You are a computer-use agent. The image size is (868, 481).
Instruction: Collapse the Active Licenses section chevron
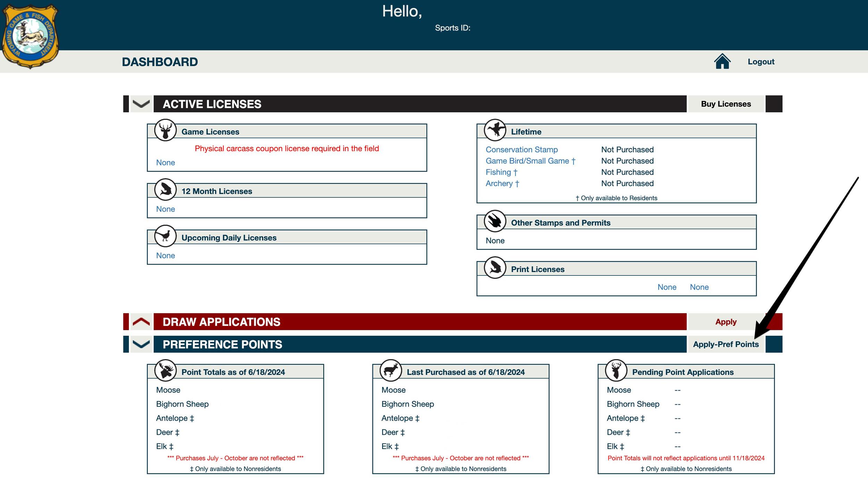click(141, 104)
